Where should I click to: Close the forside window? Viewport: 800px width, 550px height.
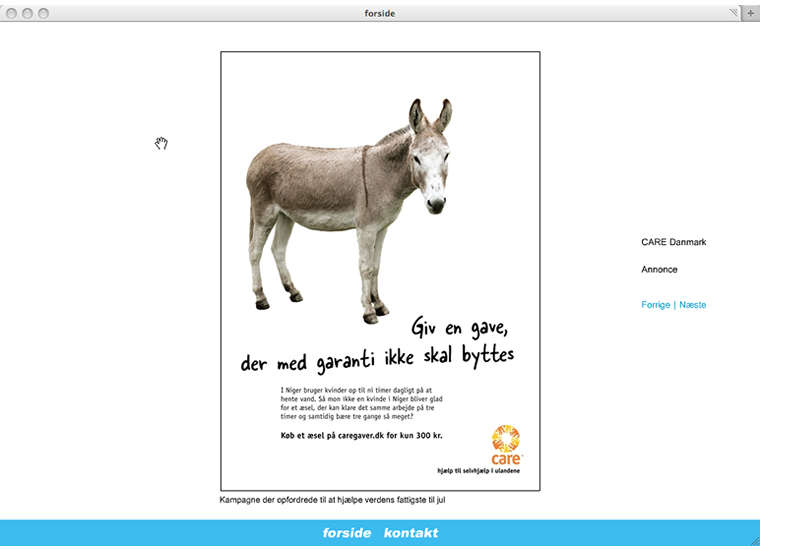pos(11,13)
